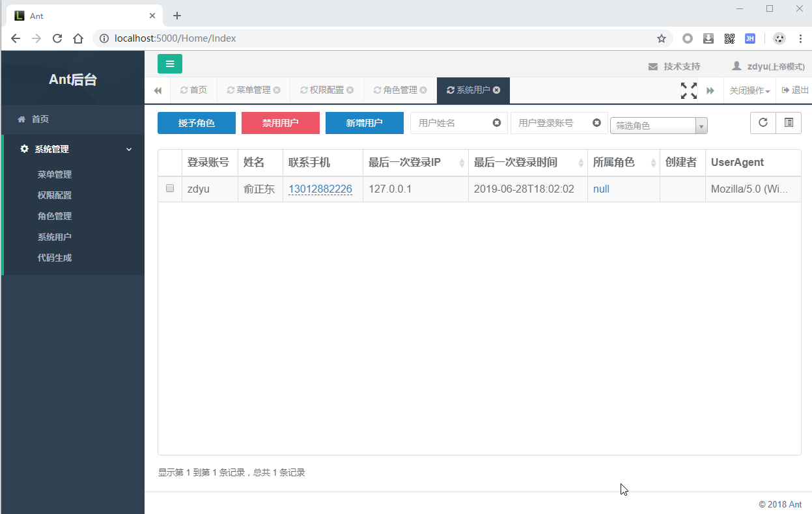Click the circle extension icon in toolbar
The image size is (812, 514).
coord(688,38)
